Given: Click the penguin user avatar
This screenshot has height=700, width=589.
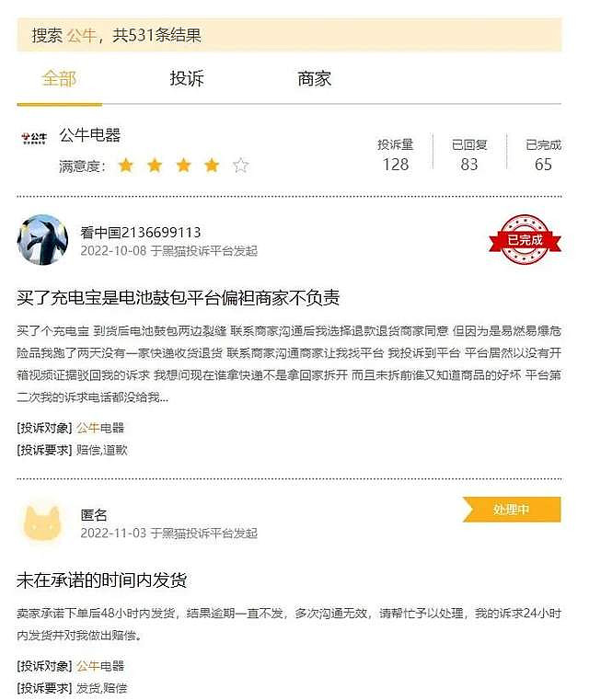Looking at the screenshot, I should click(x=42, y=240).
